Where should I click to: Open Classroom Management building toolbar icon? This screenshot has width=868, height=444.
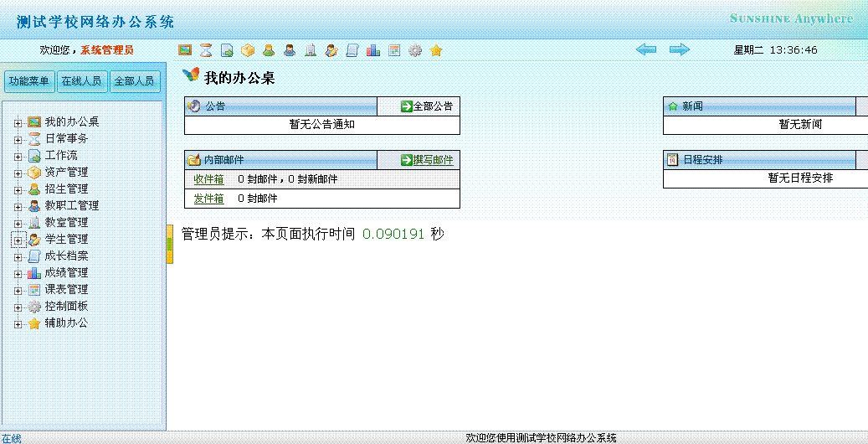[x=311, y=50]
